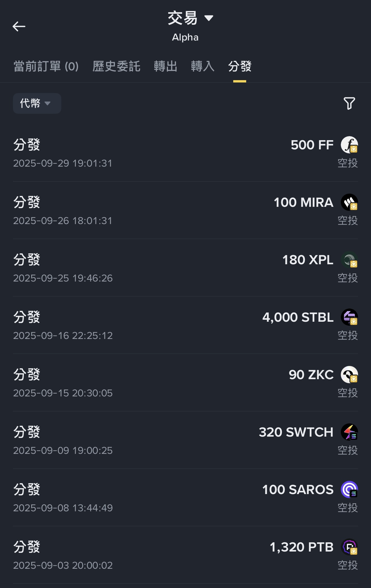The width and height of the screenshot is (371, 588).
Task: Open the 轉出 tab
Action: tap(165, 67)
